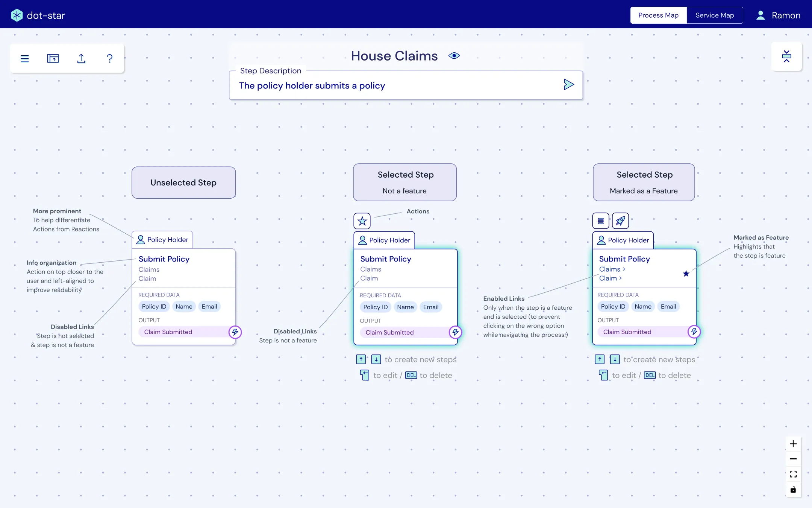
Task: Click the star action icon above the selected step
Action: [362, 221]
